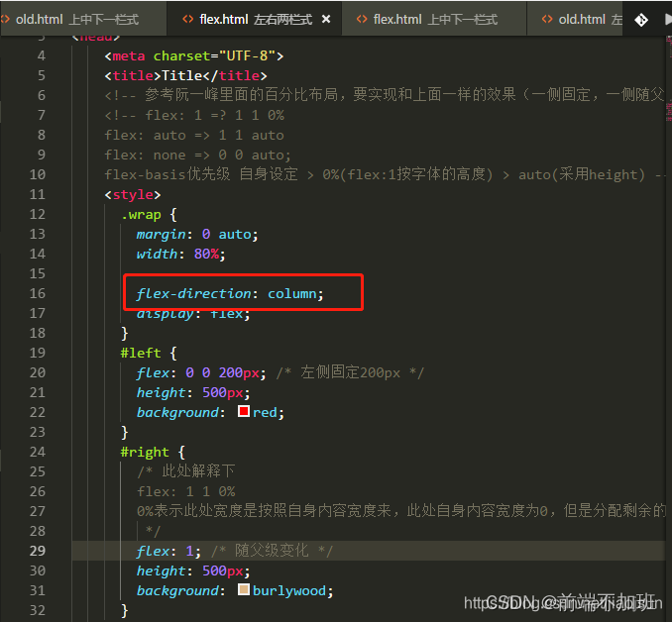Click line number 29 in the gutter
This screenshot has width=672, height=622.
(37, 551)
